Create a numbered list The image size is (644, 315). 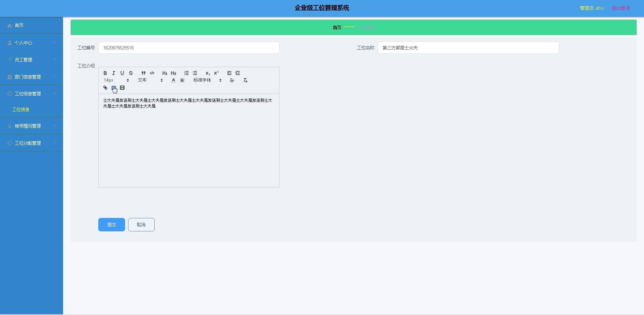pos(186,73)
